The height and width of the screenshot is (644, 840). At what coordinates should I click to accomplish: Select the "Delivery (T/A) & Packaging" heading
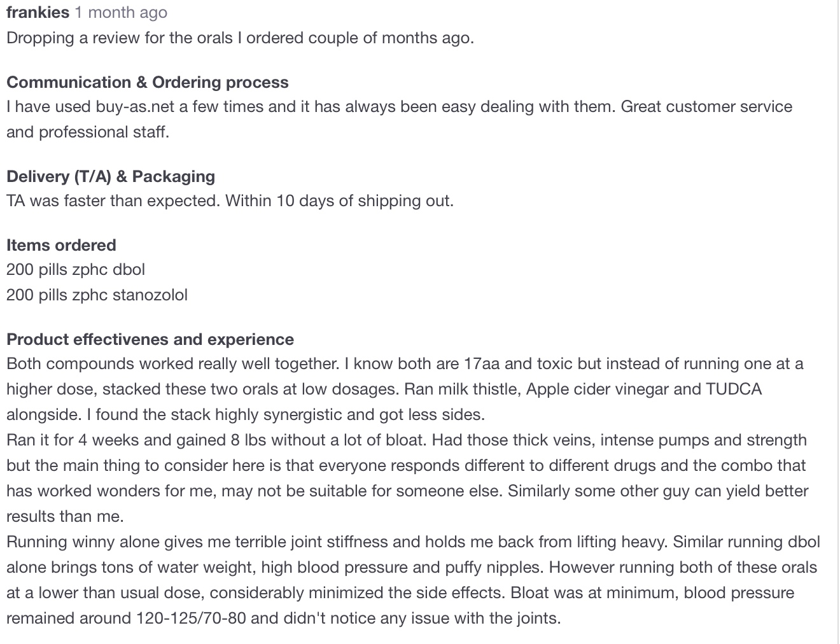pyautogui.click(x=111, y=176)
